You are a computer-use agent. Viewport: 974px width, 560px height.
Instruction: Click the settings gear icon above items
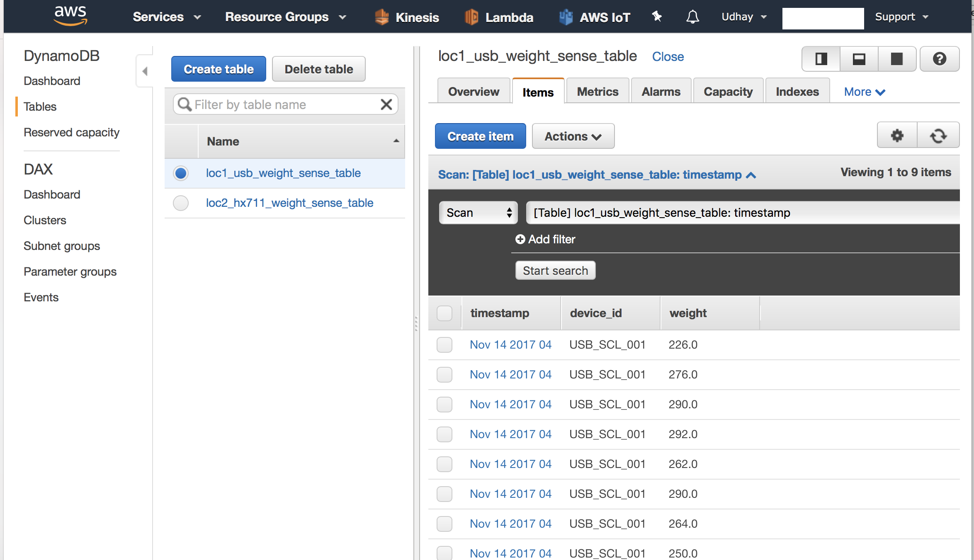tap(897, 136)
